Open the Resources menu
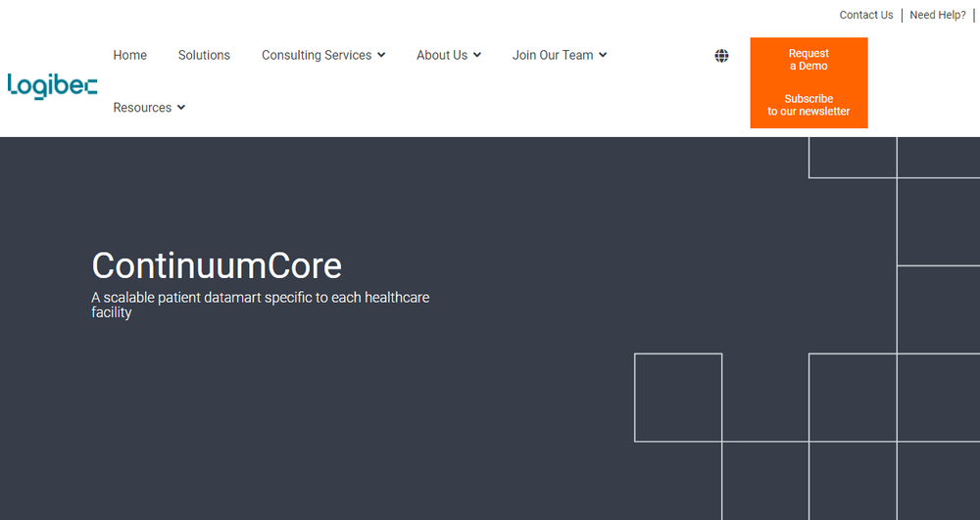Viewport: 980px width, 520px height. (142, 108)
